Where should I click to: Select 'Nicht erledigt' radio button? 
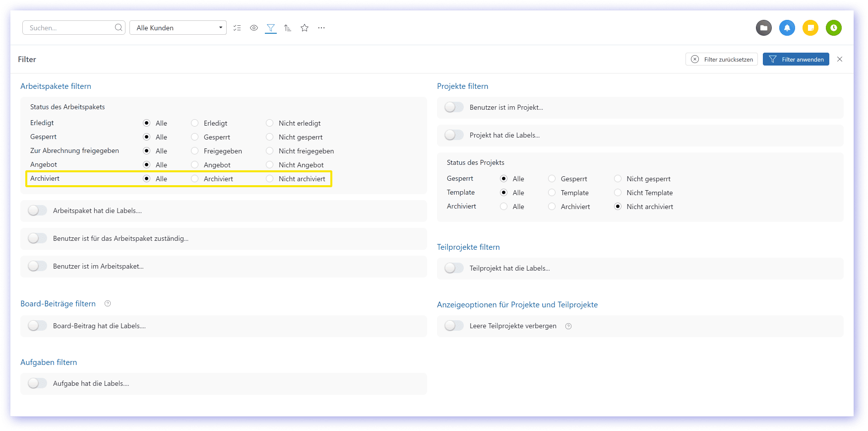(270, 123)
